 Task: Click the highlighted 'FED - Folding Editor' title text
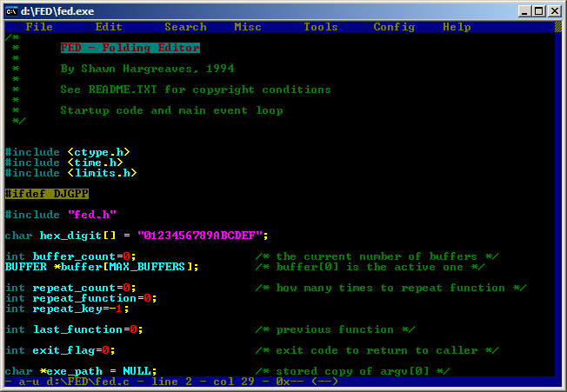[x=130, y=48]
